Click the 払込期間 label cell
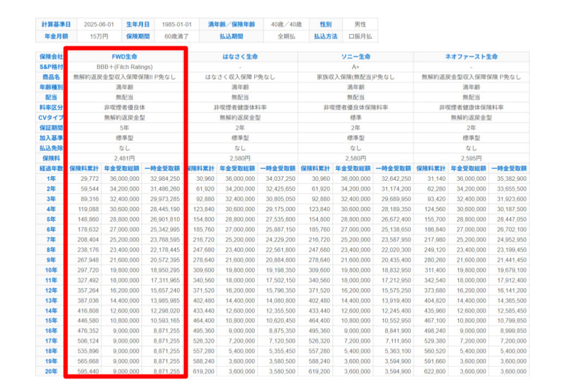 click(232, 36)
